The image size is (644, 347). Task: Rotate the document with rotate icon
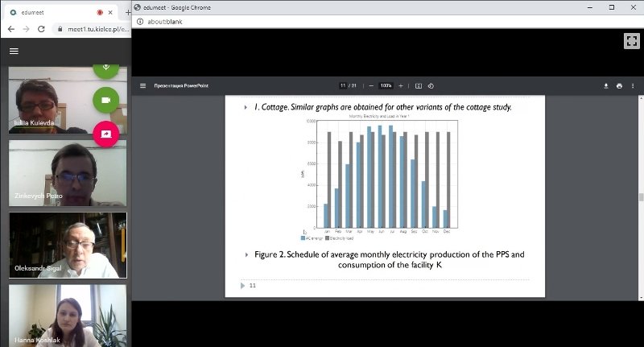(431, 86)
